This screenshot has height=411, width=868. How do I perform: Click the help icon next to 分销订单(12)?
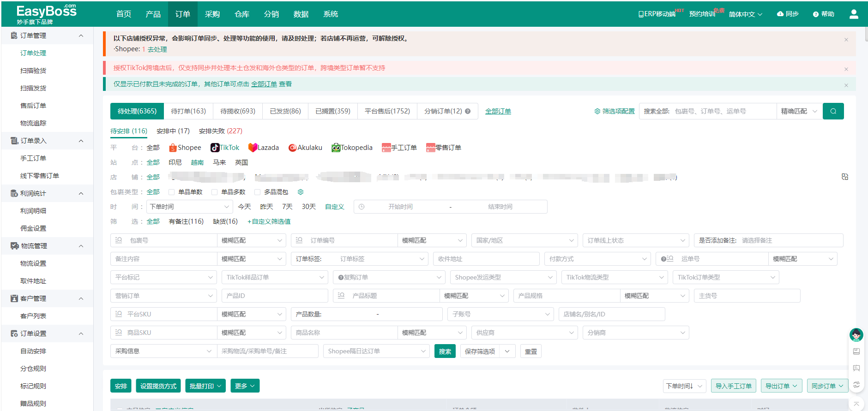coord(468,111)
